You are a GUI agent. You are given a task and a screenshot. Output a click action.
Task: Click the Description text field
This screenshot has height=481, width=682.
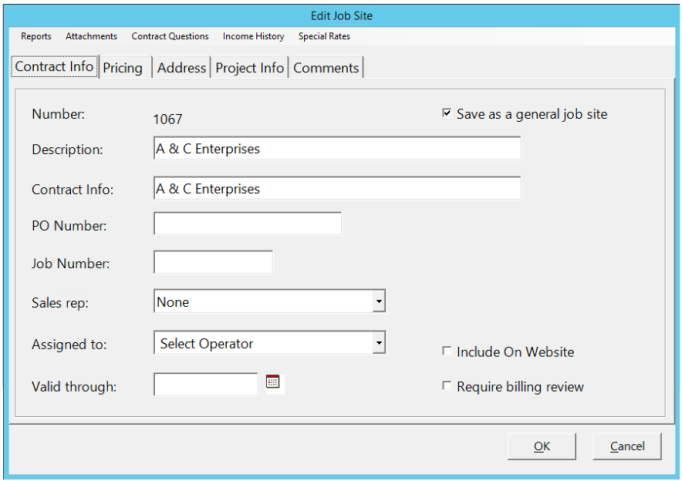(x=337, y=148)
